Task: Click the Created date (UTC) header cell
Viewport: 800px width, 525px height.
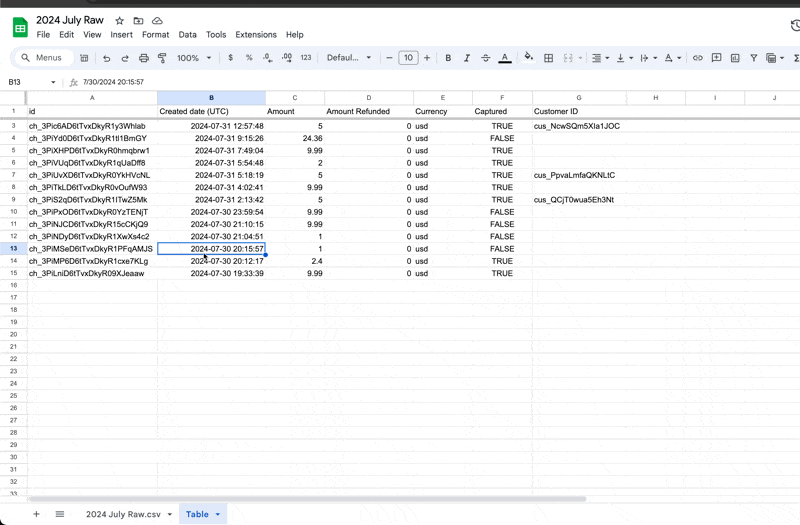Action: tap(211, 111)
